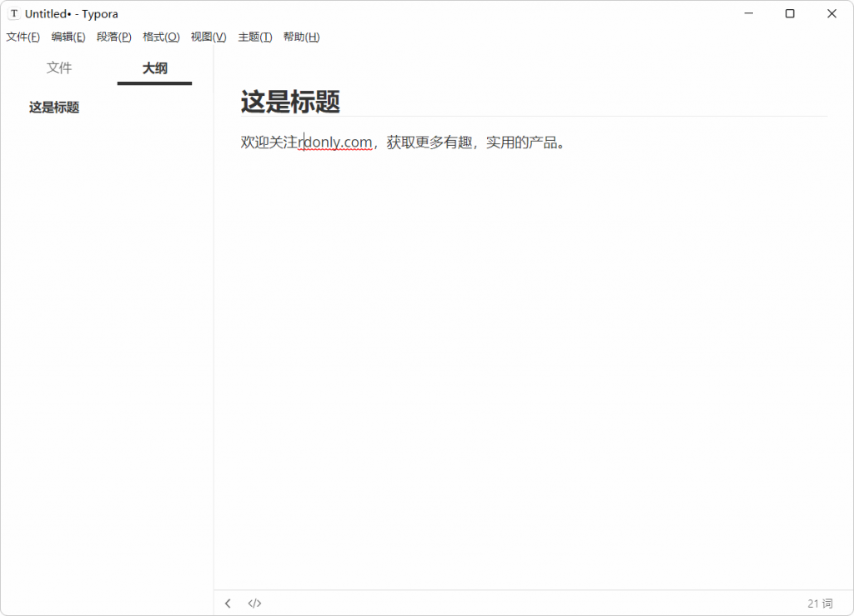
Task: Open the 视图(V) menu
Action: [208, 37]
